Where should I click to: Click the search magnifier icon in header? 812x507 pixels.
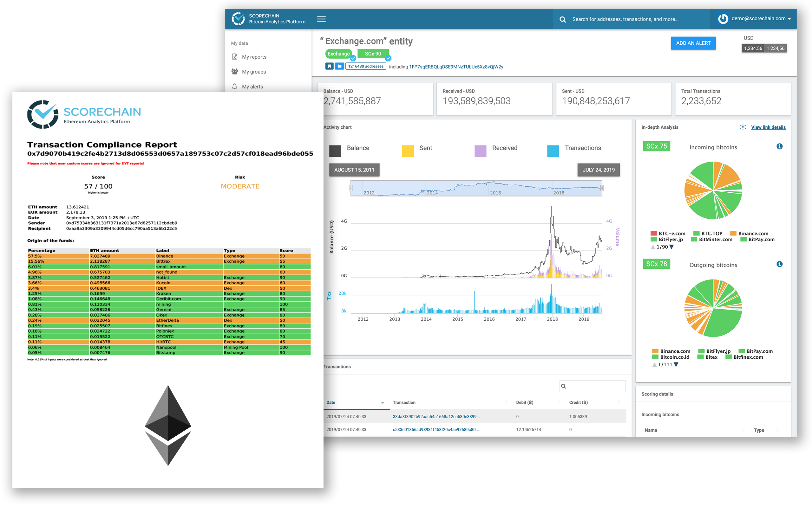[x=563, y=19]
